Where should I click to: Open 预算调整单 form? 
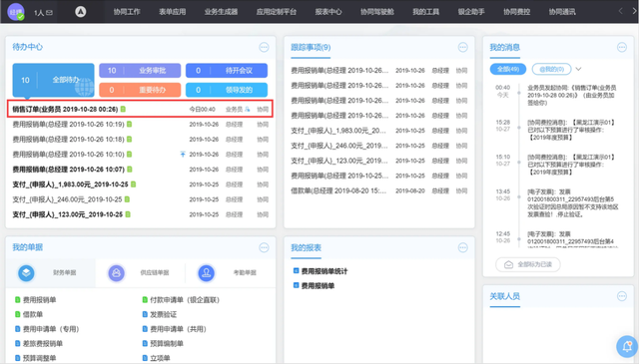coord(40,358)
